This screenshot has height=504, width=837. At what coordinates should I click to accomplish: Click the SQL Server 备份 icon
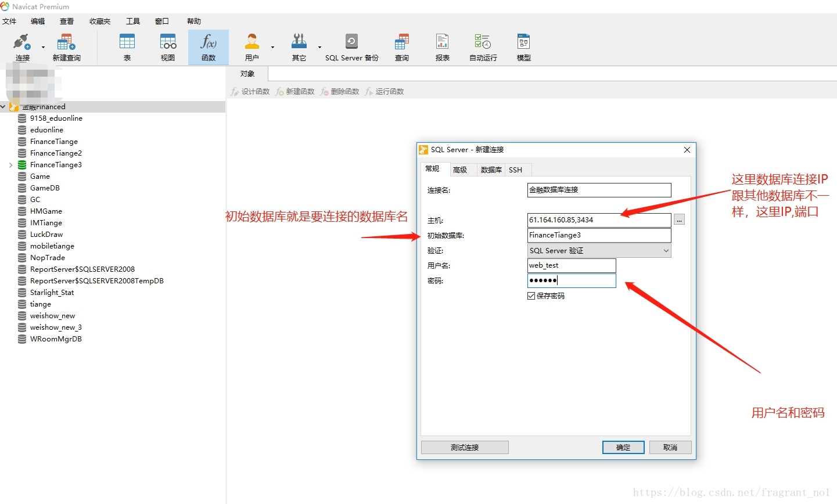click(x=351, y=46)
